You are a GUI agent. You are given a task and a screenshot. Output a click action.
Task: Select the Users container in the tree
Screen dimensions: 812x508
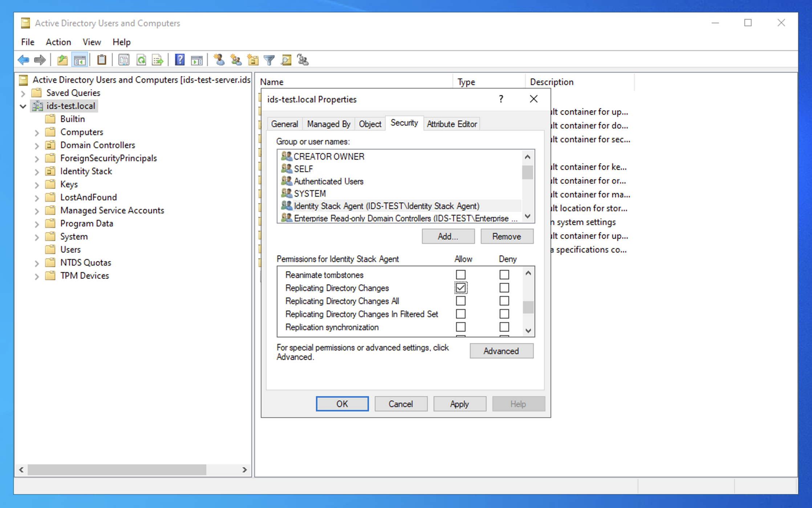pos(70,250)
